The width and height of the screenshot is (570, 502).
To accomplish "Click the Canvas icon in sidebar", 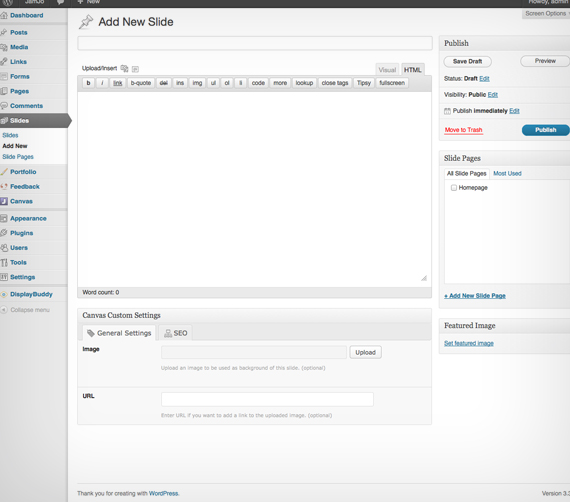I will 4,201.
